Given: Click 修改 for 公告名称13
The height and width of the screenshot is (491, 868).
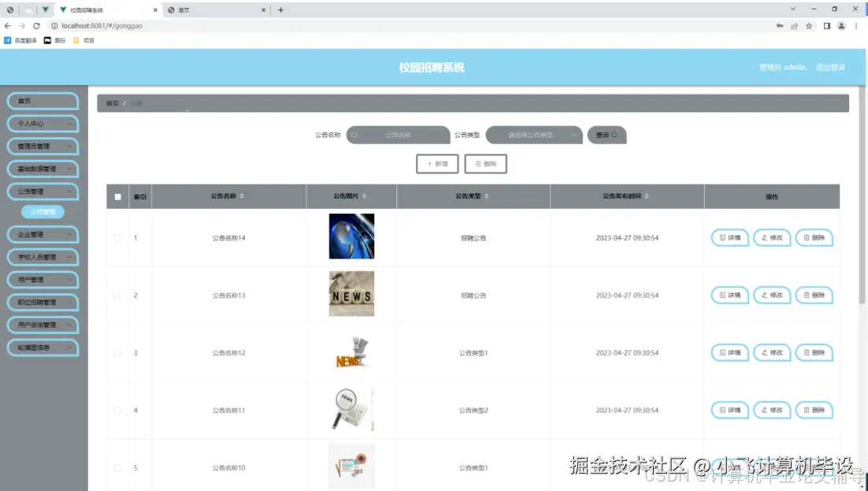Looking at the screenshot, I should (x=772, y=296).
